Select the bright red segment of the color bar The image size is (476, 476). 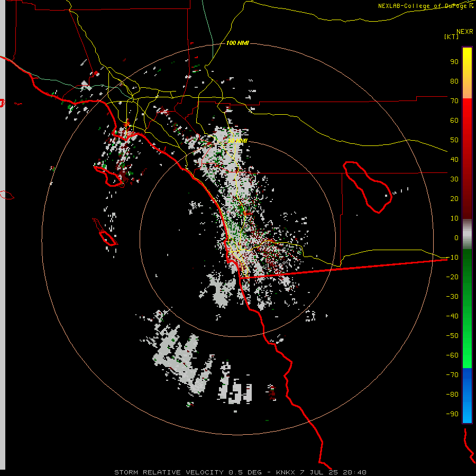467,158
